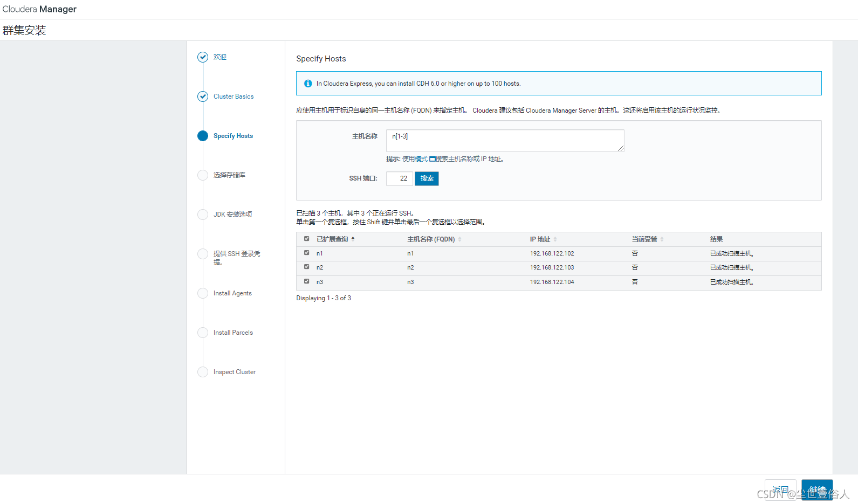Image resolution: width=858 pixels, height=504 pixels.
Task: Uncheck the checkbox for host n3
Action: [306, 281]
